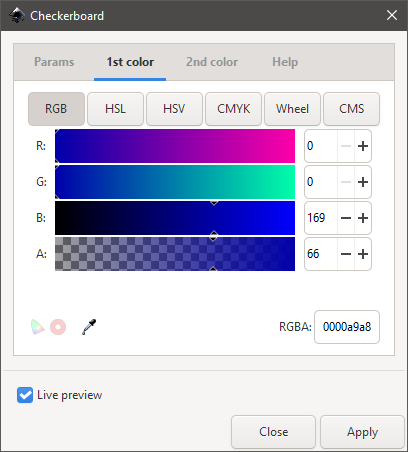The image size is (408, 452).
Task: Switch to CMS color mode
Action: coord(351,109)
